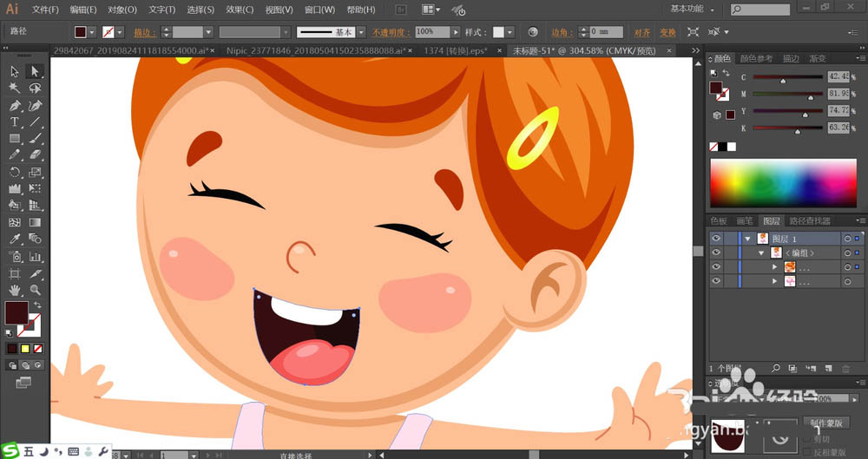868x459 pixels.
Task: Hide the <编组> group with its eye icon
Action: coord(716,253)
